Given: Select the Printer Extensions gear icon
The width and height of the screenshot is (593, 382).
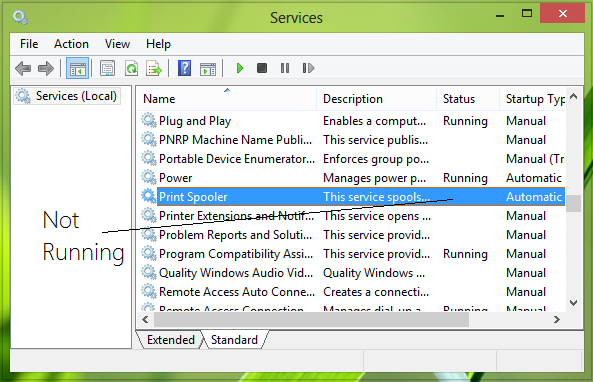Looking at the screenshot, I should click(x=149, y=215).
